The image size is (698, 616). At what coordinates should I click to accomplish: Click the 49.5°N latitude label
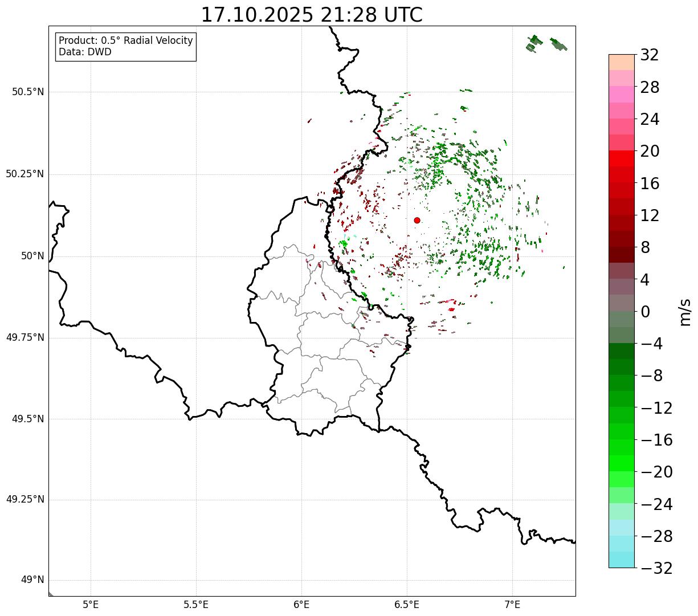[28, 419]
